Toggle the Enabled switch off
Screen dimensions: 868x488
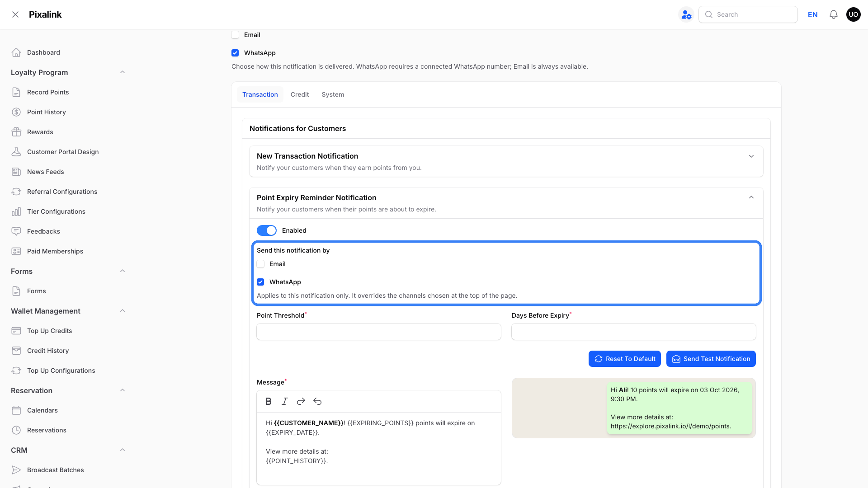click(267, 230)
